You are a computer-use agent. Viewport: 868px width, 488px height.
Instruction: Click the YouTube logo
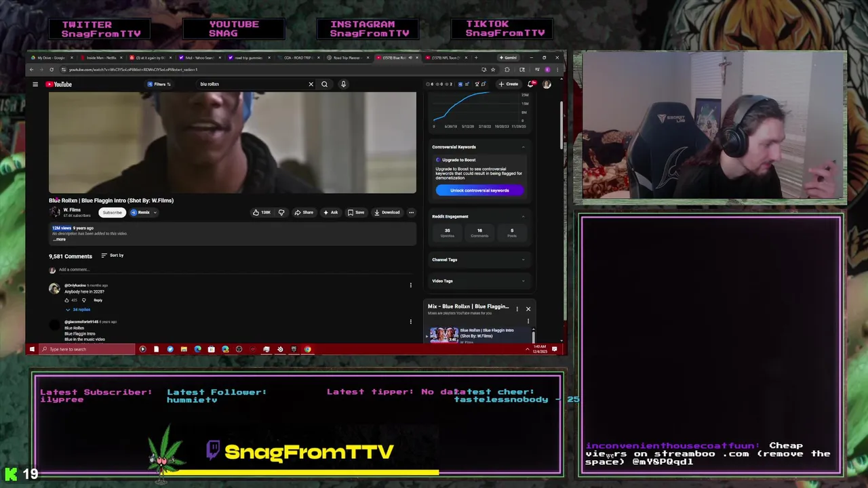pyautogui.click(x=59, y=84)
